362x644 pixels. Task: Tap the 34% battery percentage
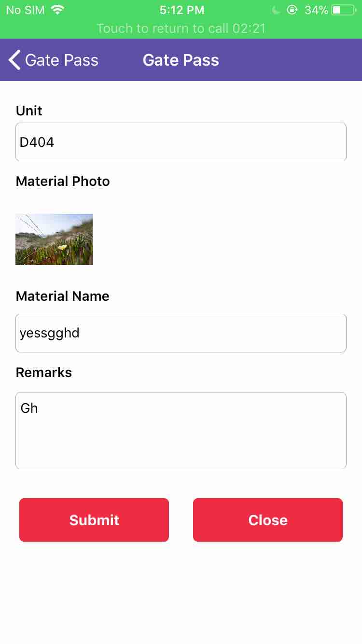pyautogui.click(x=316, y=10)
